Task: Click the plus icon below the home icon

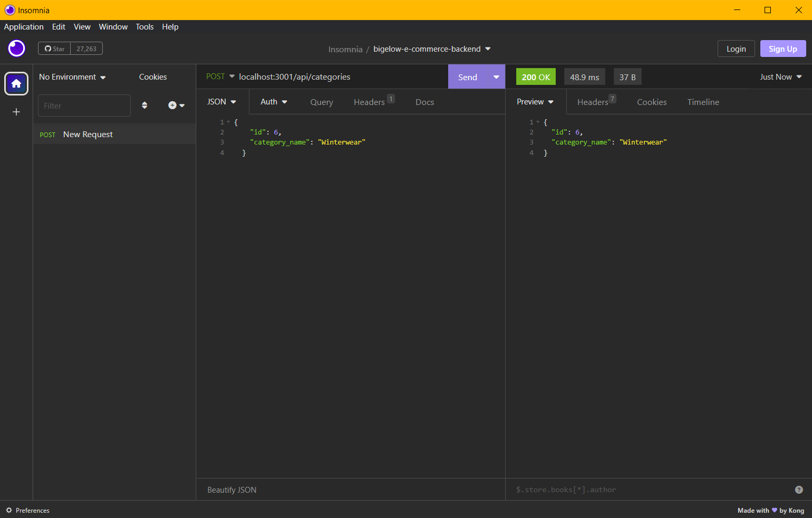Action: (x=16, y=112)
